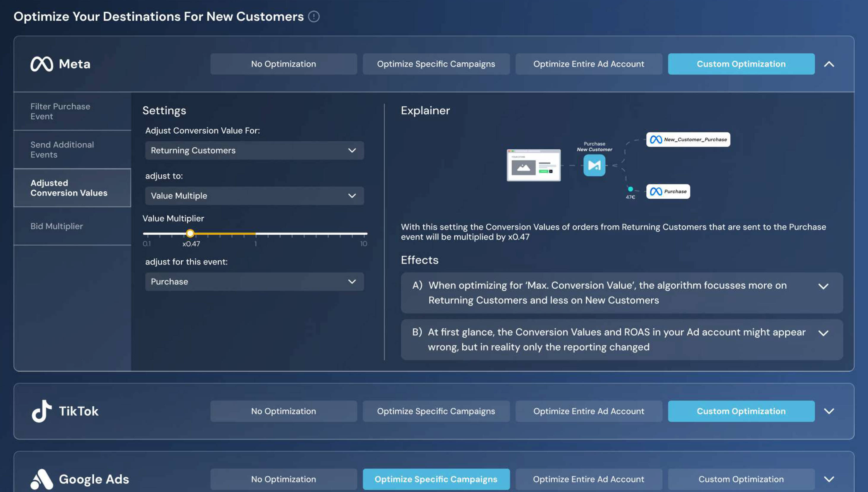Click the Meta logo icon
The image size is (868, 492).
pyautogui.click(x=42, y=64)
